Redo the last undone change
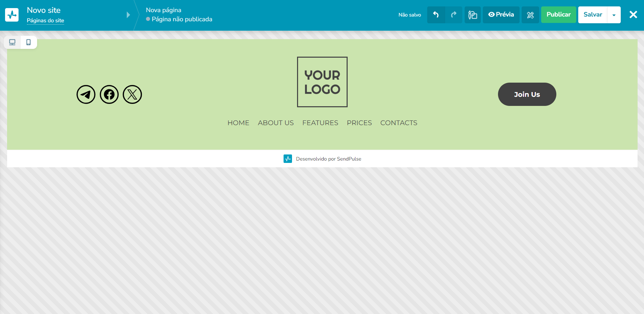The image size is (644, 314). 454,15
